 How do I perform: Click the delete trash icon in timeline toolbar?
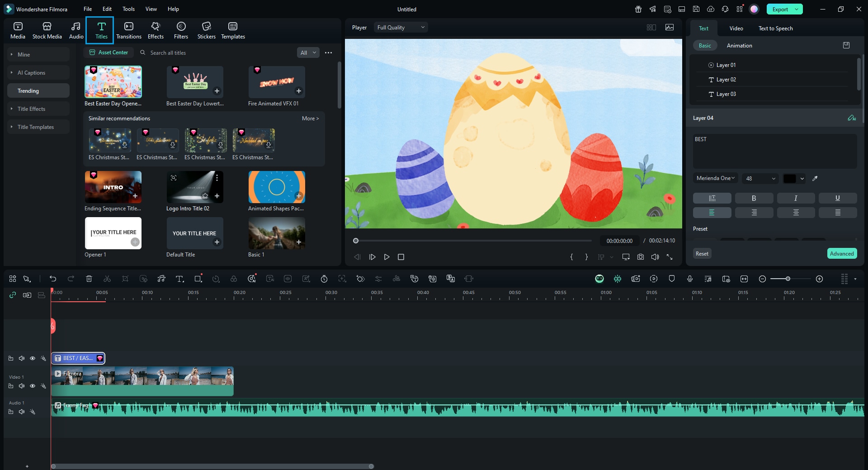tap(89, 279)
